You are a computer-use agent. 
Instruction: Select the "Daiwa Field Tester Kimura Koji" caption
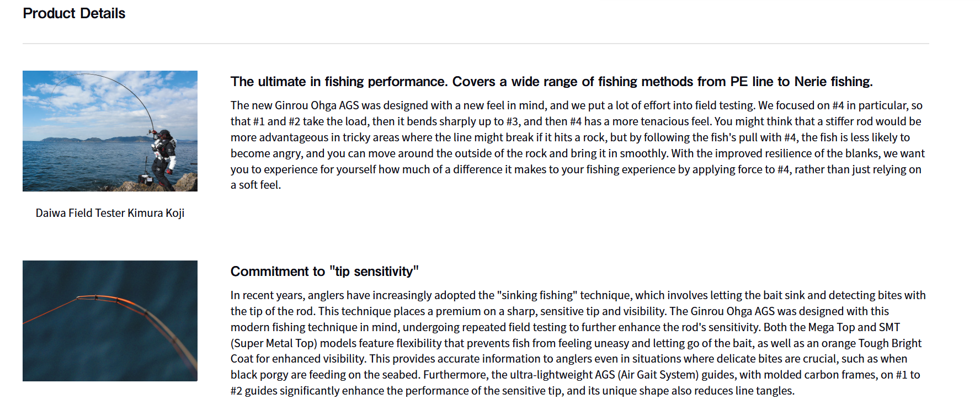[110, 213]
